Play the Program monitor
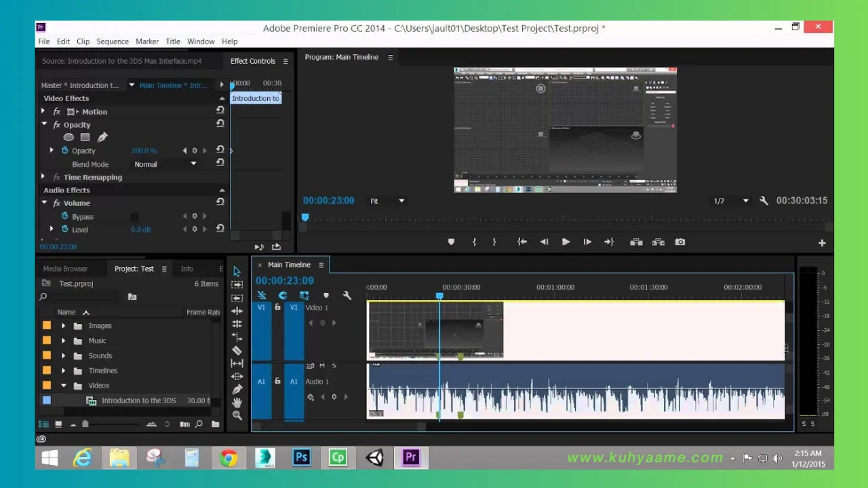The height and width of the screenshot is (488, 868). [x=566, y=242]
